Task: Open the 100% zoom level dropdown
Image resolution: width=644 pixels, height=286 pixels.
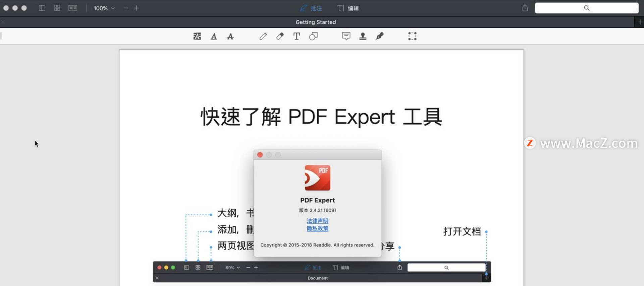Action: pos(104,8)
